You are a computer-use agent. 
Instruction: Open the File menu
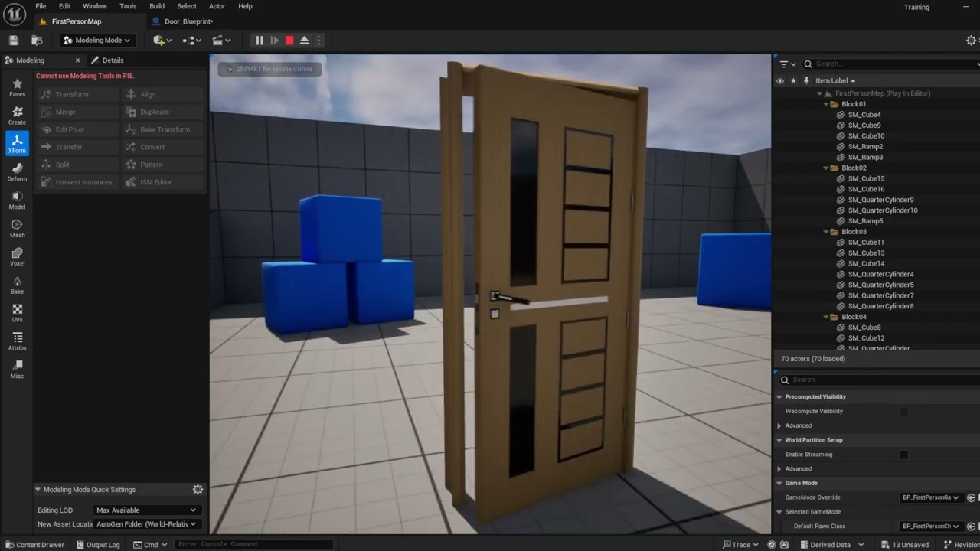41,6
